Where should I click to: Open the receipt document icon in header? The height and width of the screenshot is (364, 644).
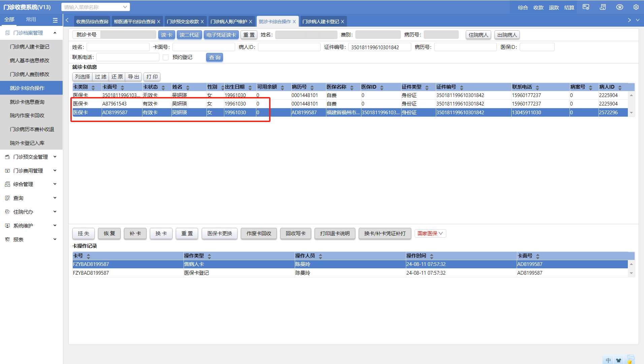click(603, 7)
